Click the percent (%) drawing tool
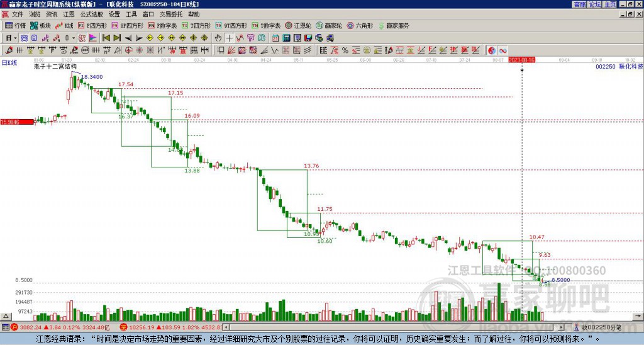The height and width of the screenshot is (345, 644). [x=345, y=50]
